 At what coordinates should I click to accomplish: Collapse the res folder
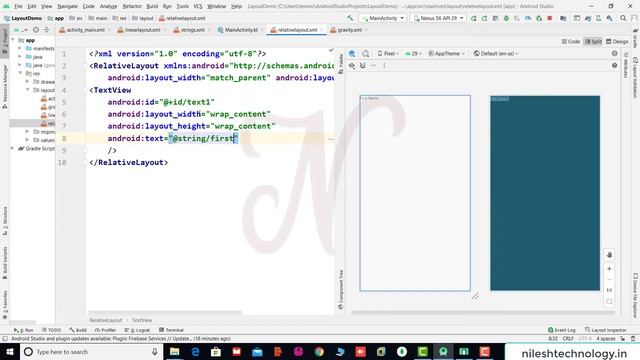coord(20,73)
